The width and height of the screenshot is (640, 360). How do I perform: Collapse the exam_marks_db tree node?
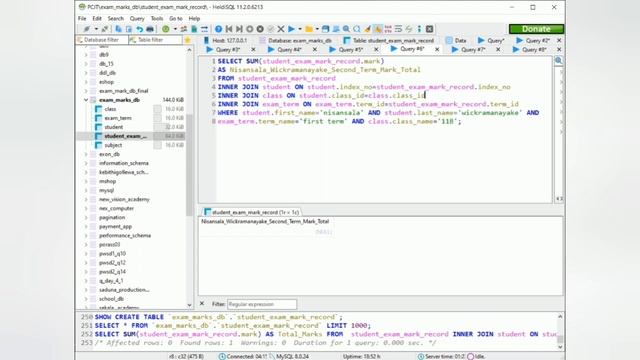pos(86,100)
